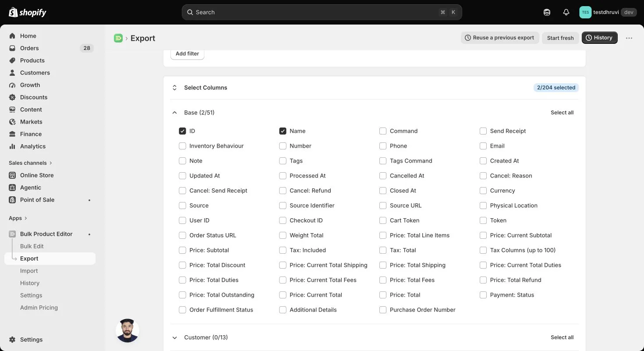The height and width of the screenshot is (351, 644).
Task: Click the Finance bank icon
Action: pos(12,134)
